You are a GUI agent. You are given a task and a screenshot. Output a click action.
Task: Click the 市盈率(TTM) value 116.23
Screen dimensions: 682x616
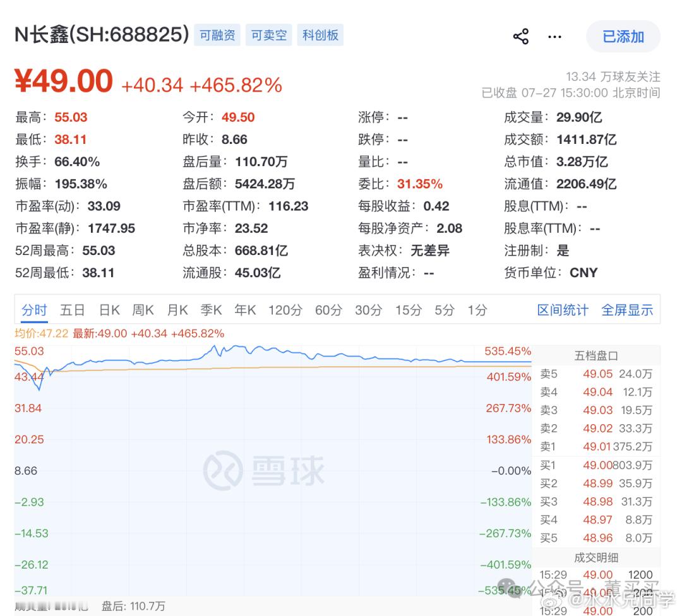pyautogui.click(x=289, y=206)
